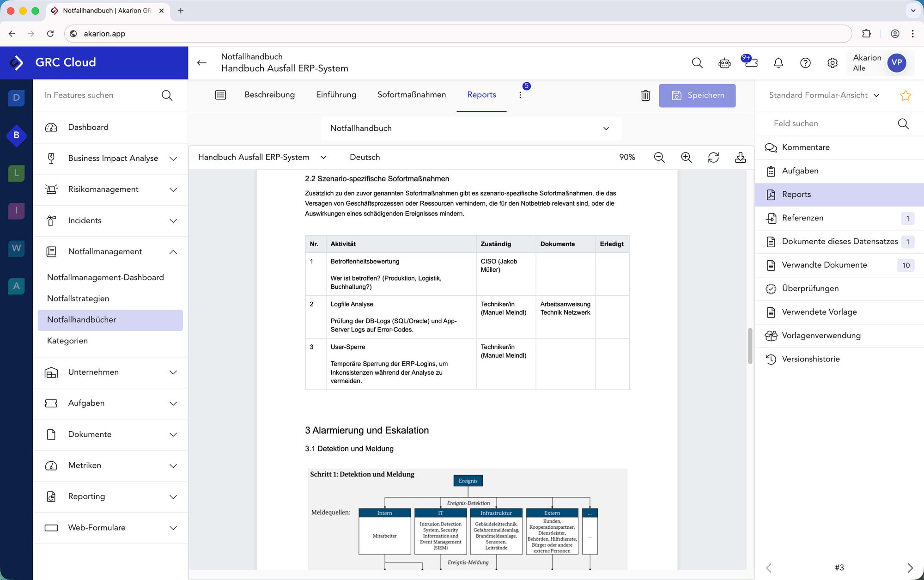The width and height of the screenshot is (924, 580).
Task: Toggle the favorite star
Action: (905, 95)
